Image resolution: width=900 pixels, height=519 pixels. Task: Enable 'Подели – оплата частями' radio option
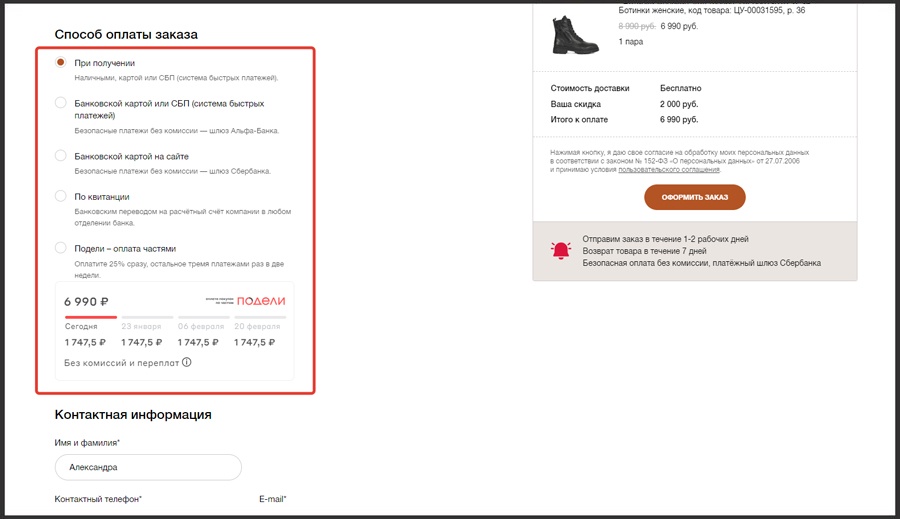click(61, 248)
